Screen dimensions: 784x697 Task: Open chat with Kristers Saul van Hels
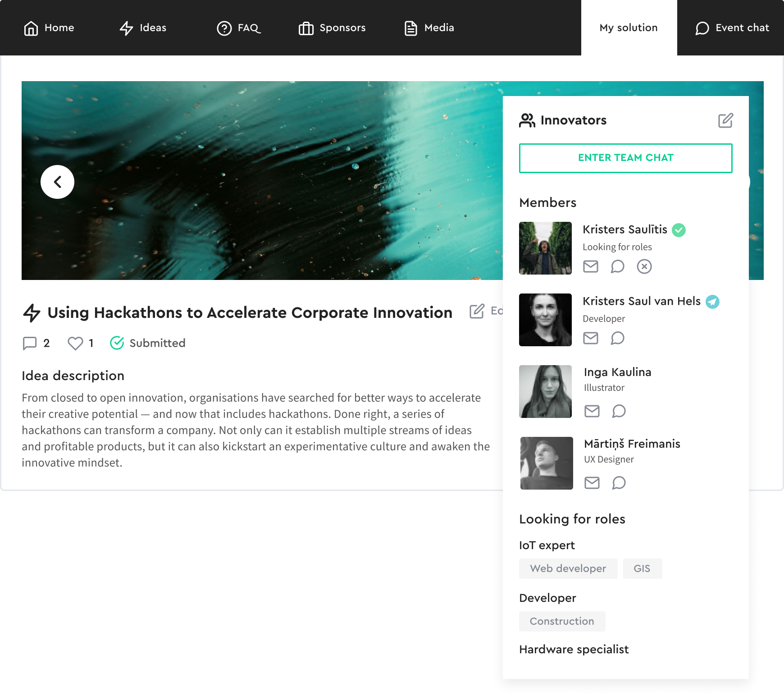pos(617,338)
